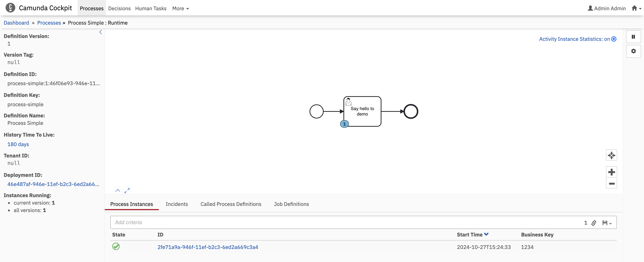Open the gear settings icon on the right
Image resolution: width=644 pixels, height=262 pixels.
633,51
